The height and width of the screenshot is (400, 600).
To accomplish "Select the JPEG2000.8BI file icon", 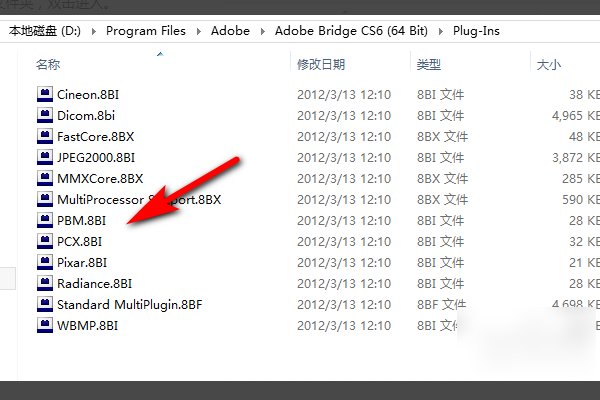I will click(44, 158).
